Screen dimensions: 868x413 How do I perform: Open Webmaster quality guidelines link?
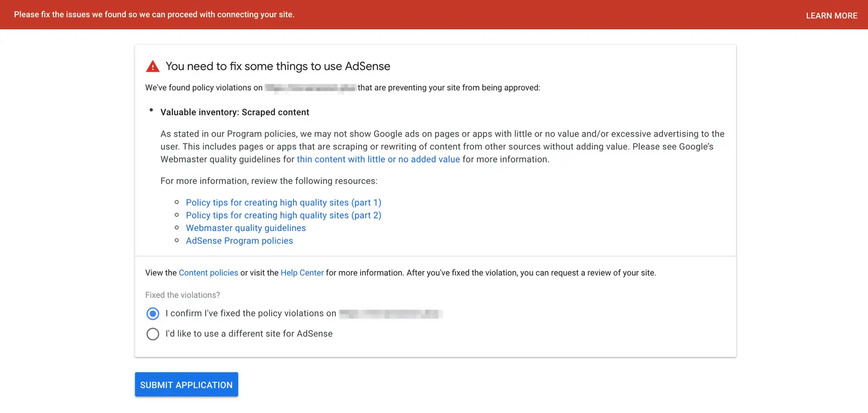click(x=246, y=228)
